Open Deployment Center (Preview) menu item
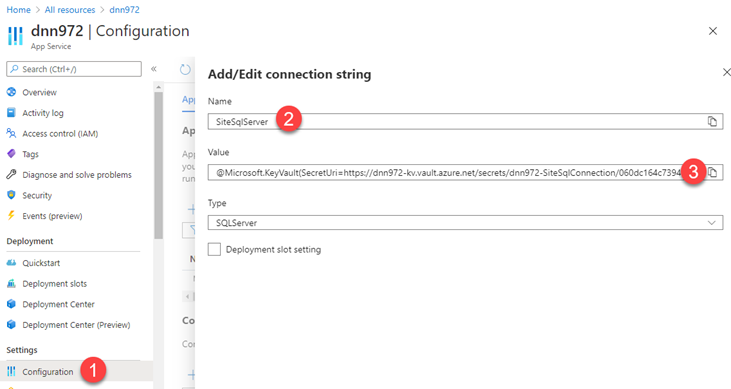This screenshot has width=731, height=389. pyautogui.click(x=76, y=324)
